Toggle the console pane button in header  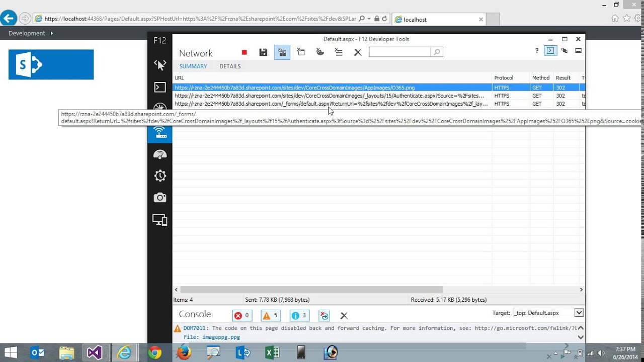click(x=550, y=50)
